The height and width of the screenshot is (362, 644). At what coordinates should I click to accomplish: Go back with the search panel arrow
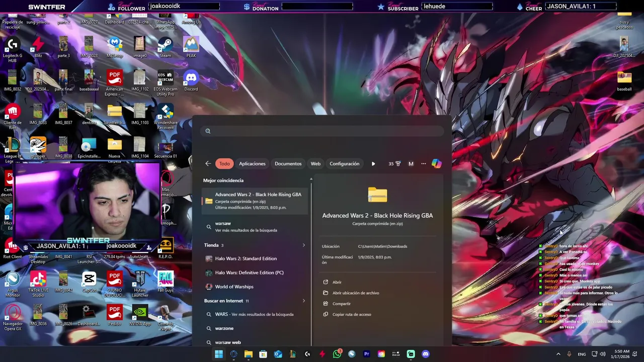tap(208, 163)
